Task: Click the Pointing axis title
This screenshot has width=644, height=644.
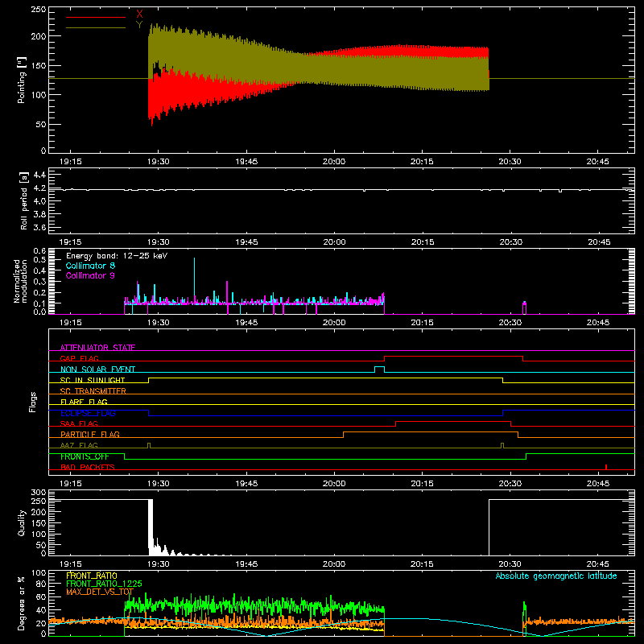Action: (x=22, y=80)
